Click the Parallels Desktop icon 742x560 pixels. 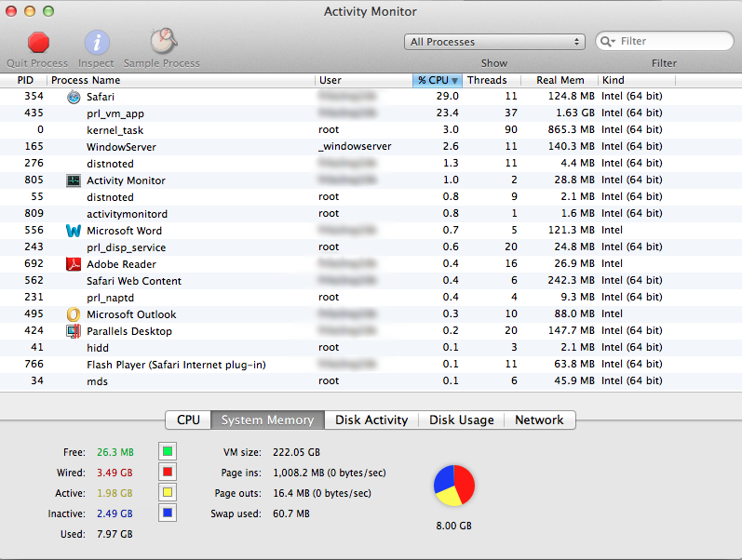point(74,331)
